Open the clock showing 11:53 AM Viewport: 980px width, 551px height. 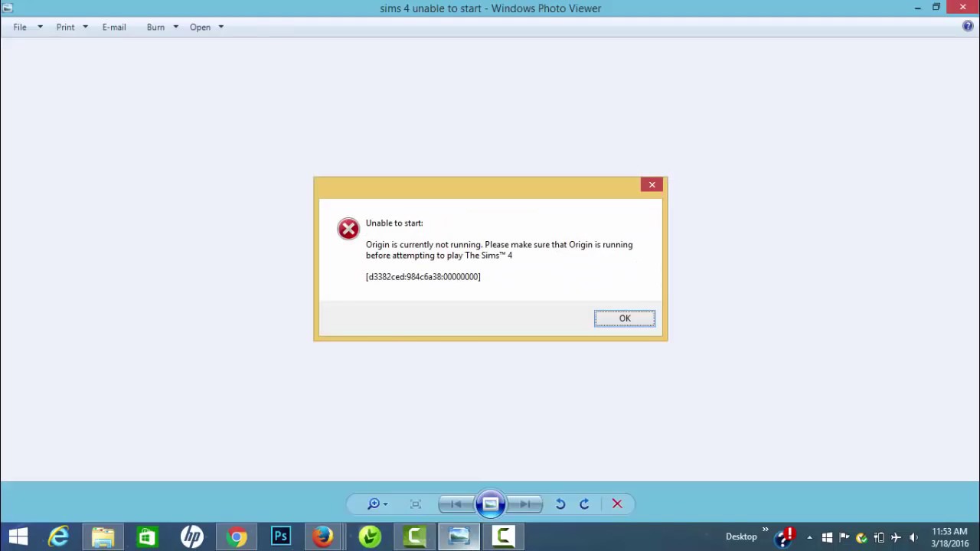coord(950,537)
